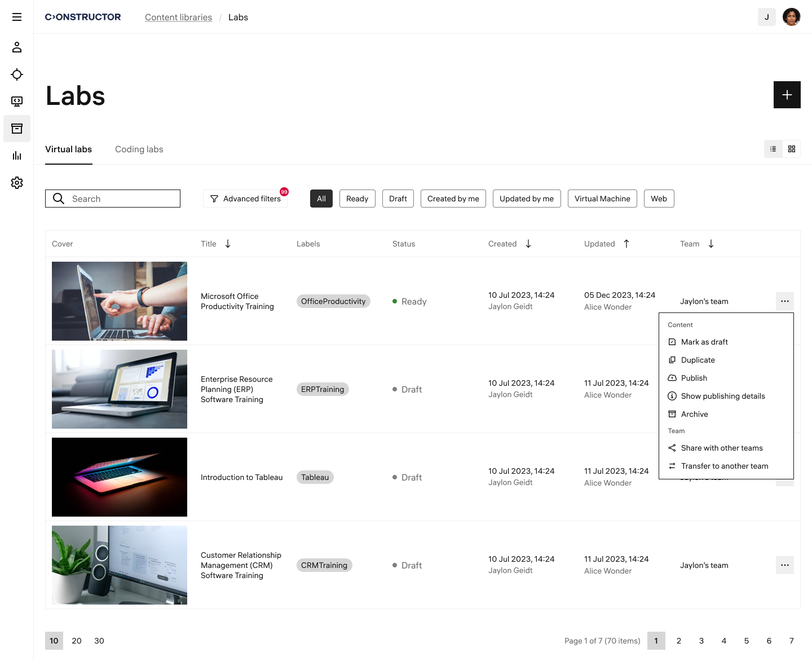812x661 pixels.
Task: Open the coding monitor icon in sidebar
Action: (x=16, y=102)
